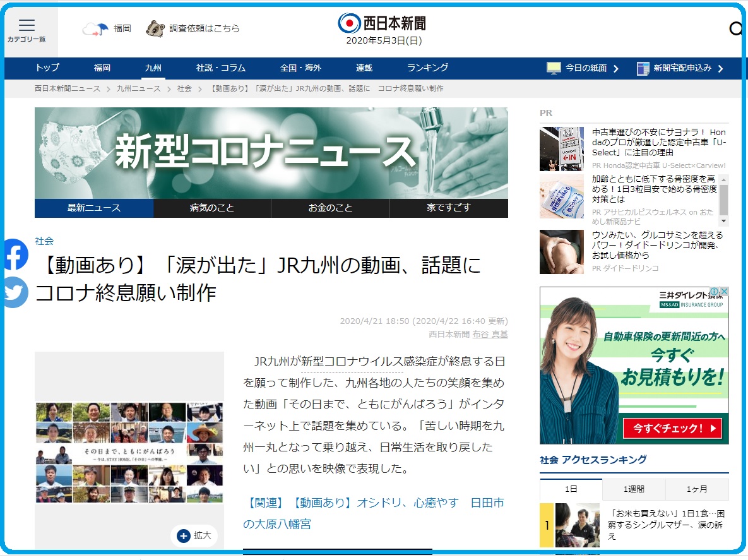Click today's weather 福岡 label
The height and width of the screenshot is (560, 748).
(x=122, y=28)
